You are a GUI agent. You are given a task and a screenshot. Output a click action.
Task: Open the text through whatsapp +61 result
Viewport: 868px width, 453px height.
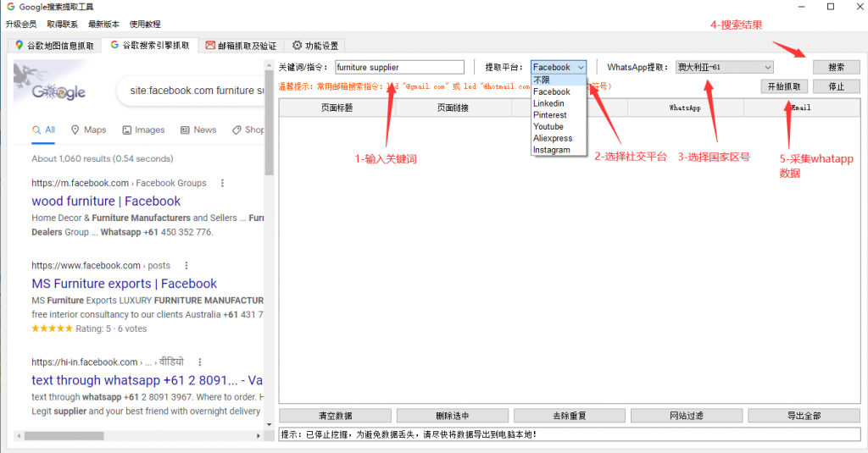point(147,380)
